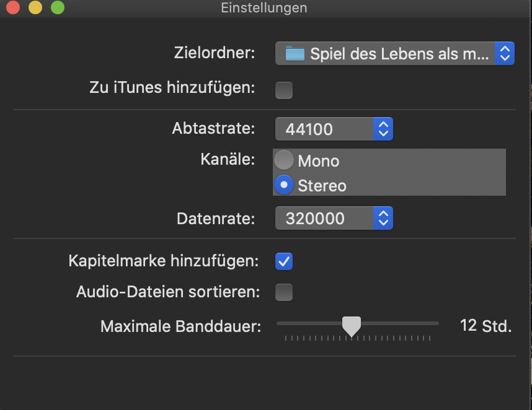Close the Einstellungen window with the red button

(13, 8)
